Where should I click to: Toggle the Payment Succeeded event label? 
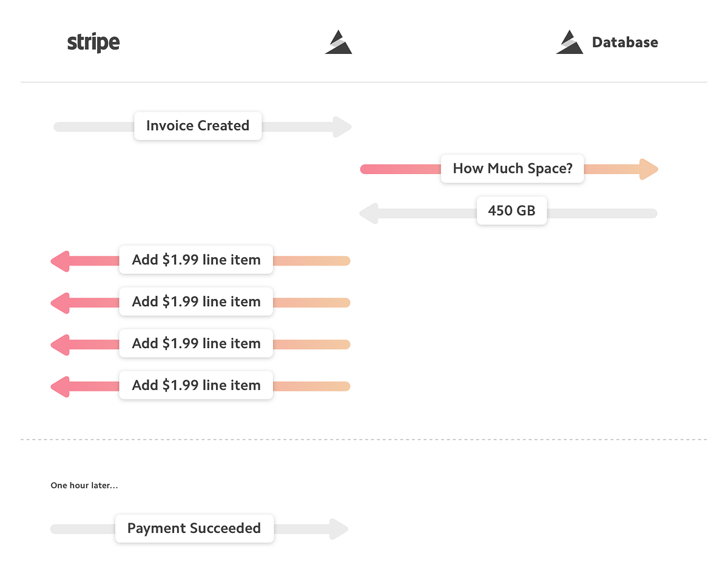(x=194, y=528)
